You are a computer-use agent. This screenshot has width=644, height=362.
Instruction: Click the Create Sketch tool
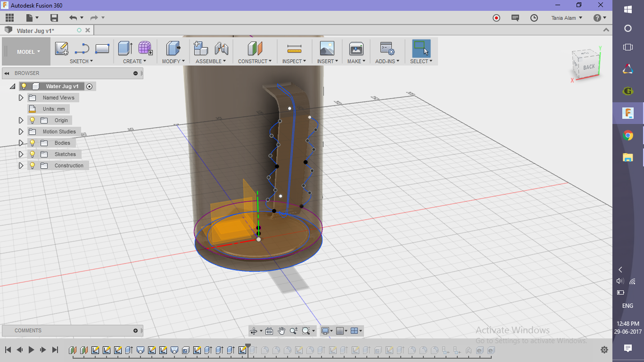62,49
